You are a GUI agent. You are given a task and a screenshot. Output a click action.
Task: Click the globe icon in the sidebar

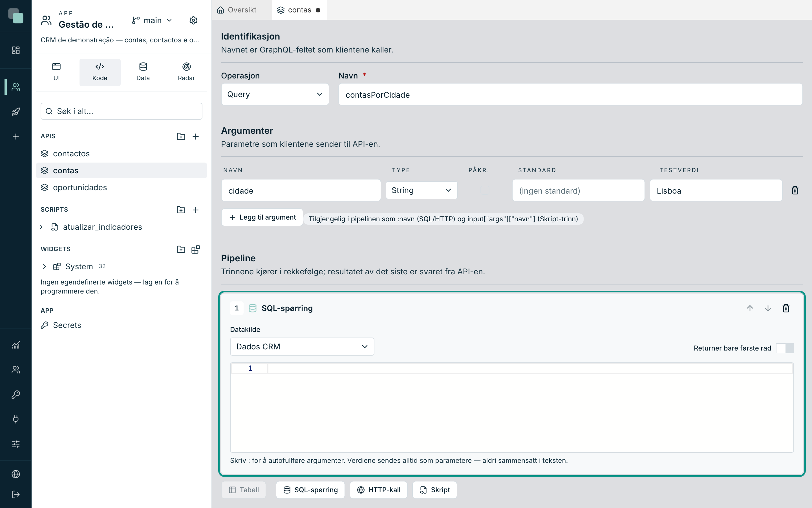point(16,474)
